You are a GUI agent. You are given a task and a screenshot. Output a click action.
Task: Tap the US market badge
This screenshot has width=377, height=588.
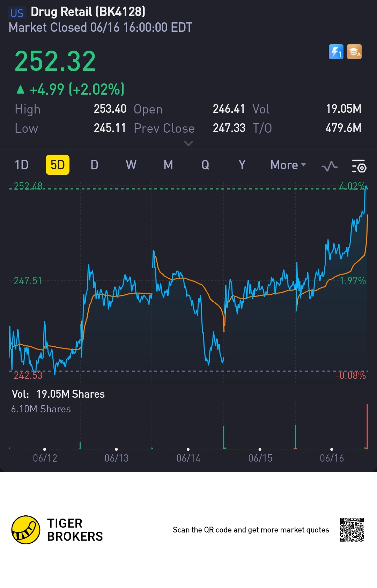point(17,13)
